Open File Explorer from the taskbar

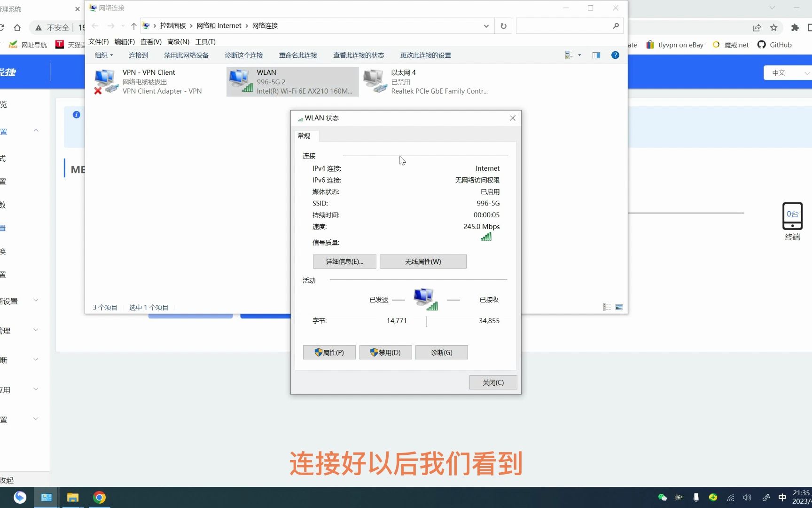tap(72, 497)
